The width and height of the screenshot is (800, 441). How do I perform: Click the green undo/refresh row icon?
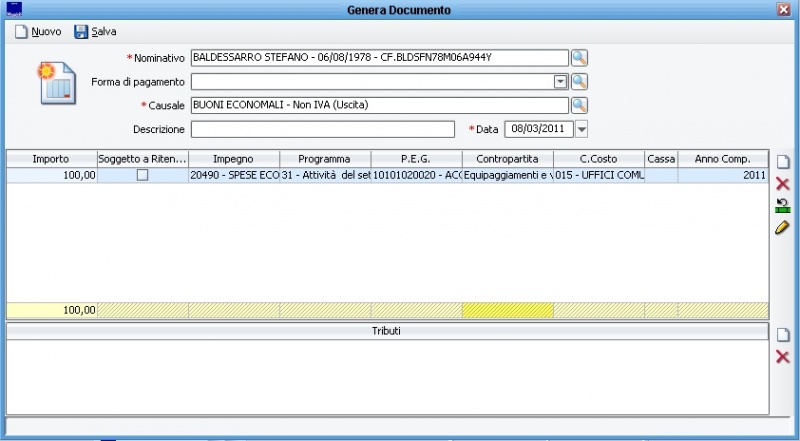click(x=783, y=206)
